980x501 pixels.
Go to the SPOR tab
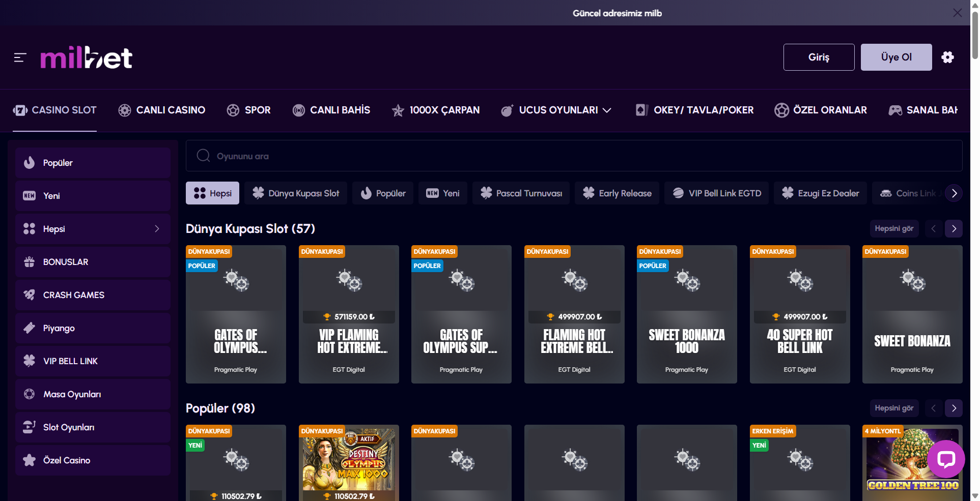pos(248,110)
